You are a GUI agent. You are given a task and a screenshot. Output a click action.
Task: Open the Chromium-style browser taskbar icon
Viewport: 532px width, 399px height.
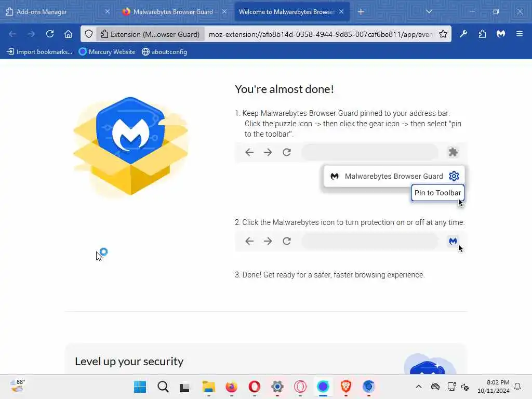pyautogui.click(x=368, y=387)
